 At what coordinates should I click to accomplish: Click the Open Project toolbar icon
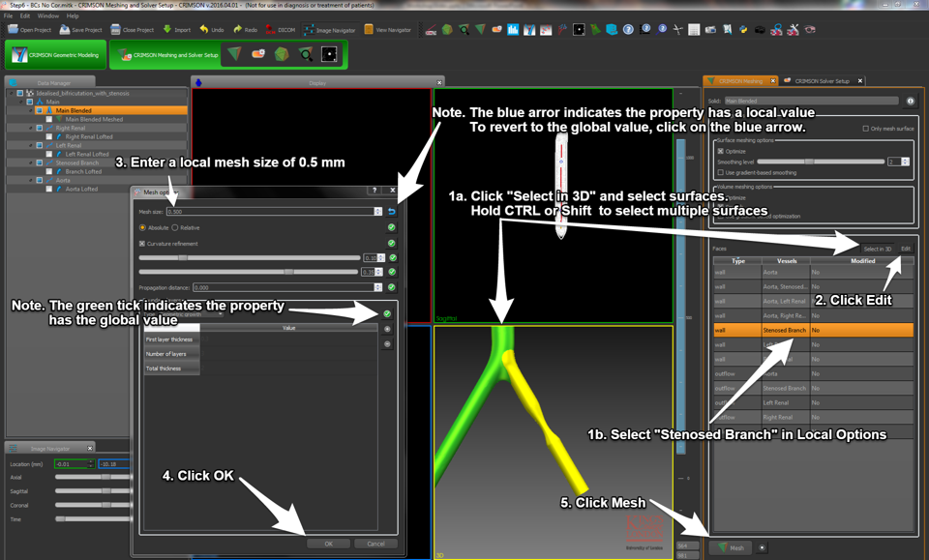click(x=29, y=30)
